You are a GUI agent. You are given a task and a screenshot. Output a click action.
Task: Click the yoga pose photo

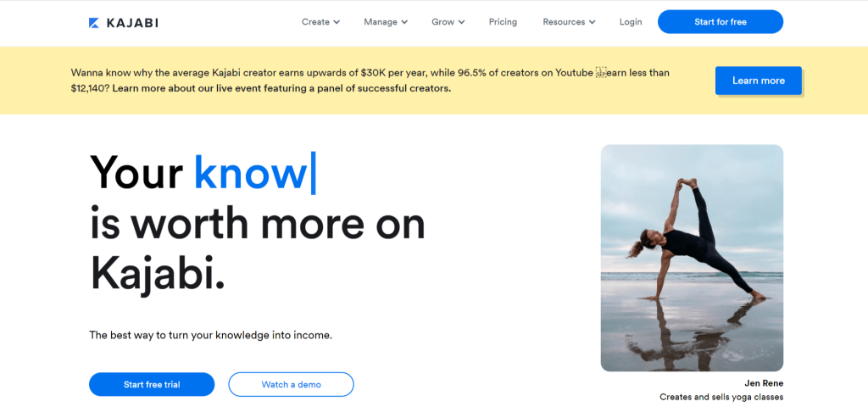pyautogui.click(x=692, y=258)
